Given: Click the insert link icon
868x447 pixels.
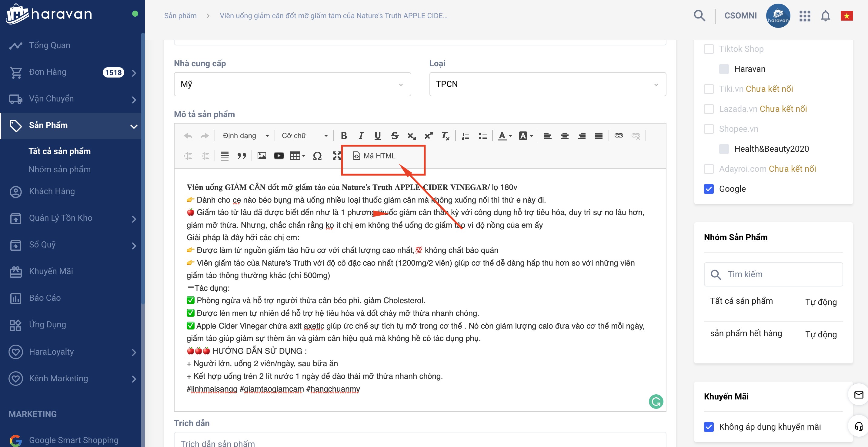Looking at the screenshot, I should click(x=618, y=136).
